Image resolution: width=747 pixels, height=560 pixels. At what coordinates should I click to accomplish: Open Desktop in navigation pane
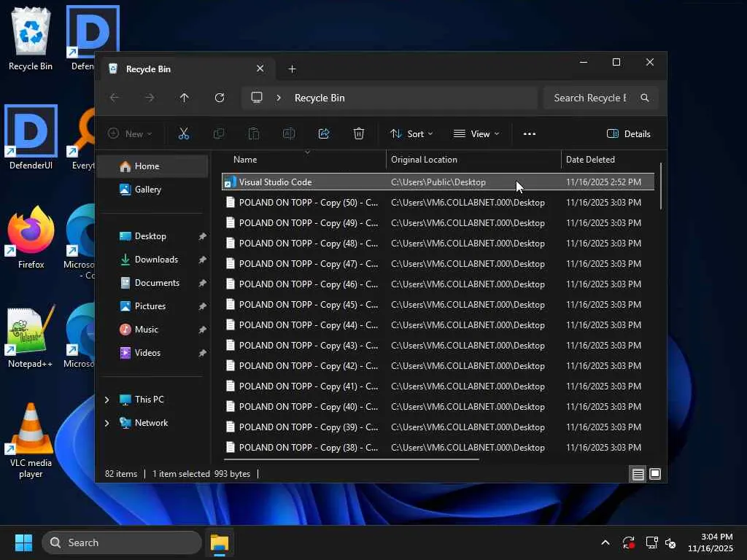153,236
